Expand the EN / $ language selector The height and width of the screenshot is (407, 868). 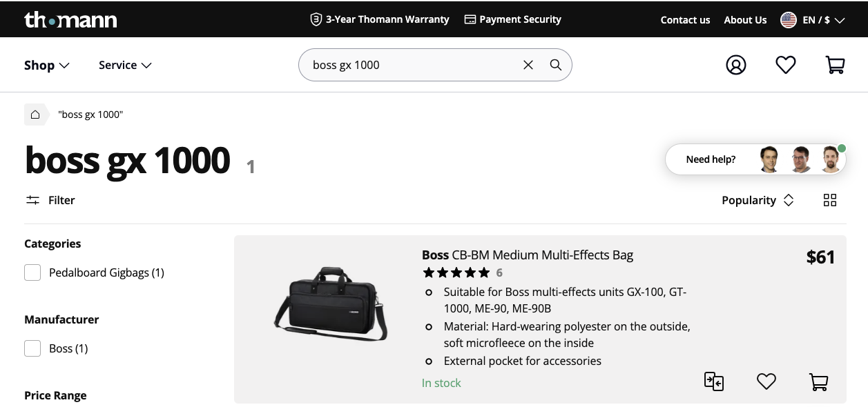[813, 20]
